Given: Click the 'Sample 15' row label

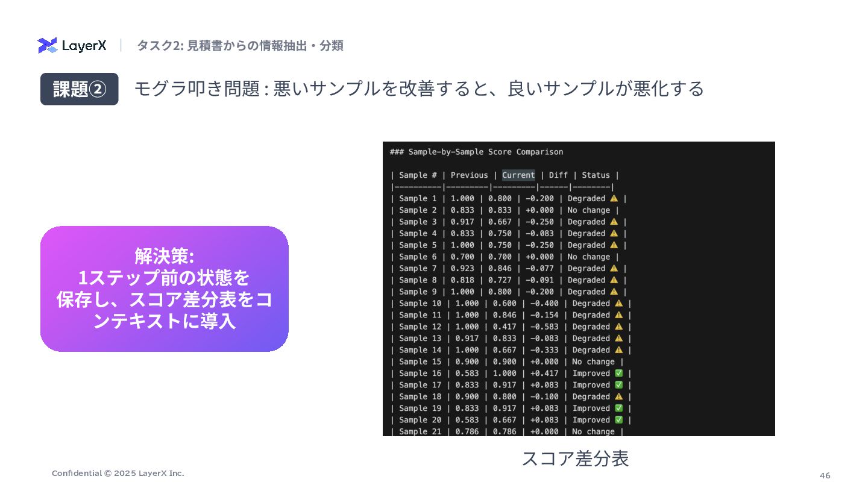Looking at the screenshot, I should pos(420,361).
